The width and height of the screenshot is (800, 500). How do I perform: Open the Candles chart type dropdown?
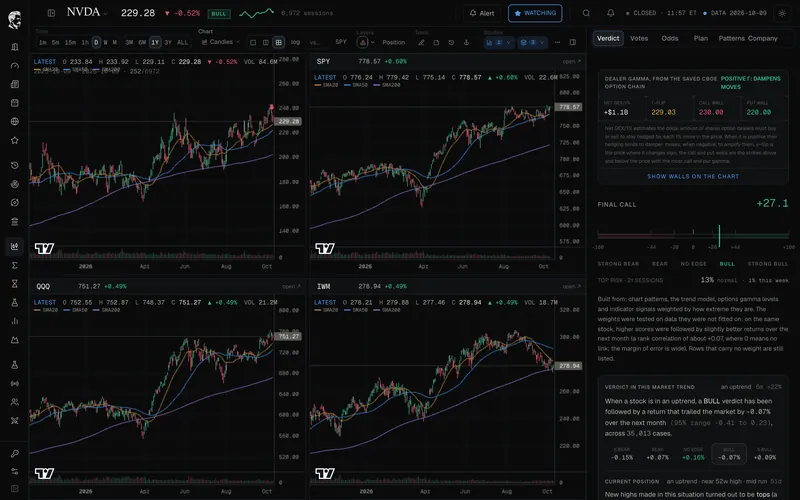[220, 42]
